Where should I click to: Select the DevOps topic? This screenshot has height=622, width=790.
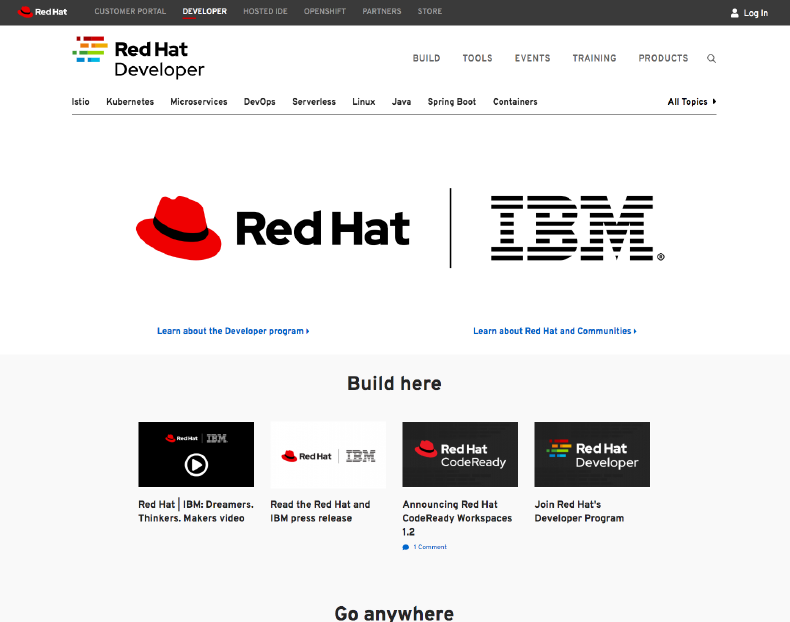click(x=259, y=102)
